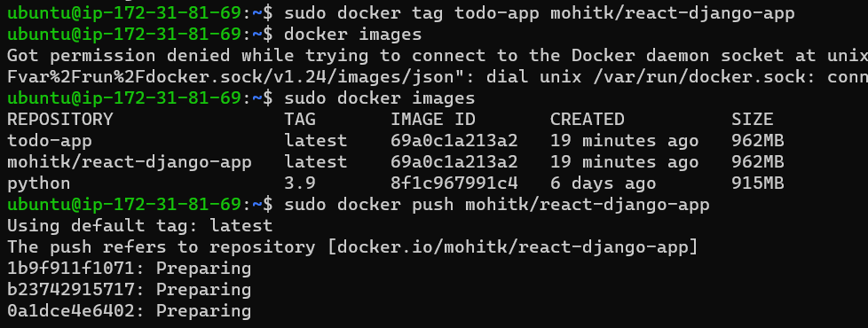Click the image ID 8f1c967991c4
Screen dimensions: 868x328
click(x=454, y=184)
